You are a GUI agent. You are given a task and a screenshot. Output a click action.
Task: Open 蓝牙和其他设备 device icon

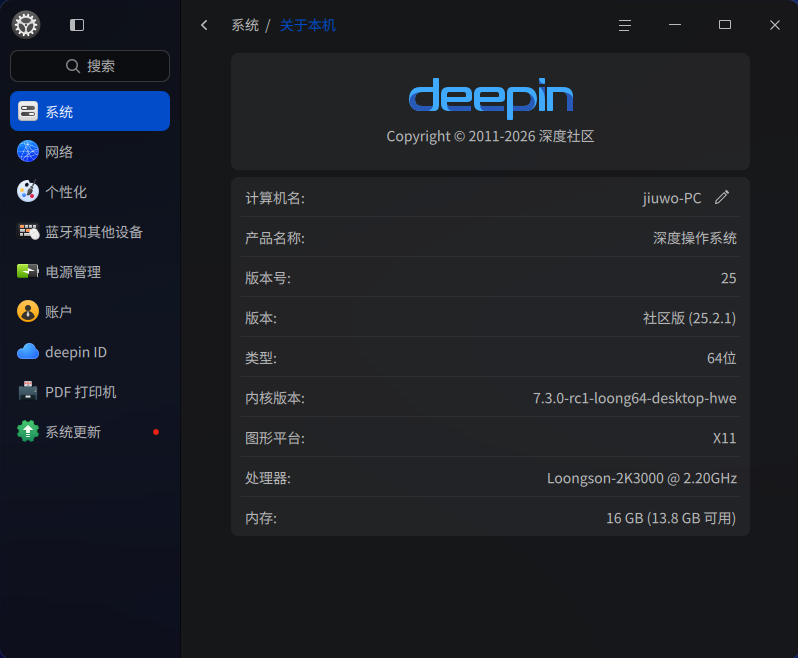point(27,232)
